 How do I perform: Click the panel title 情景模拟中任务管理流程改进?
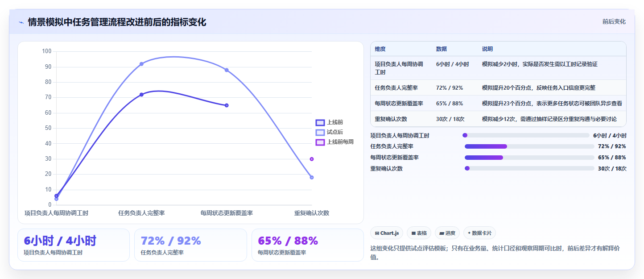pyautogui.click(x=117, y=22)
